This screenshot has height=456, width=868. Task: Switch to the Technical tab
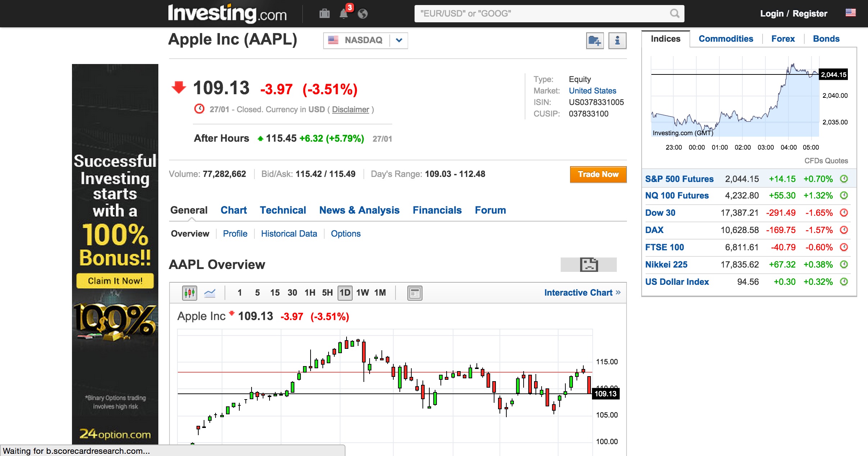pyautogui.click(x=283, y=210)
